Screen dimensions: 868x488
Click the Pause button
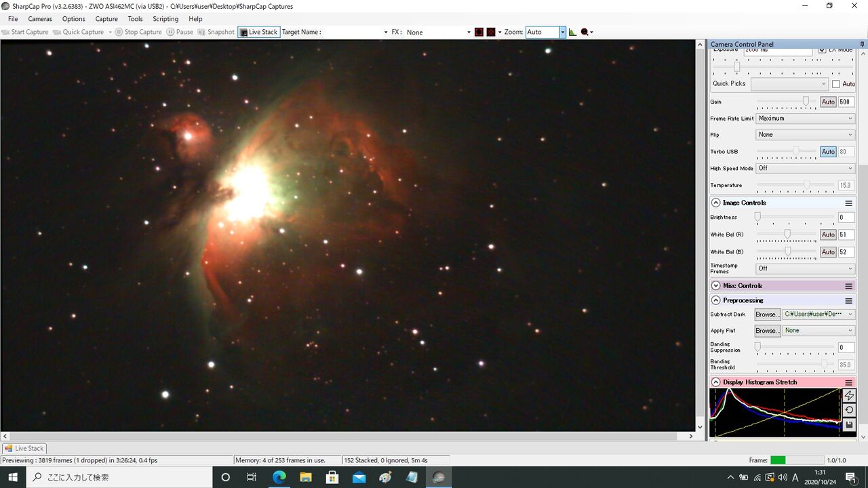[x=180, y=32]
